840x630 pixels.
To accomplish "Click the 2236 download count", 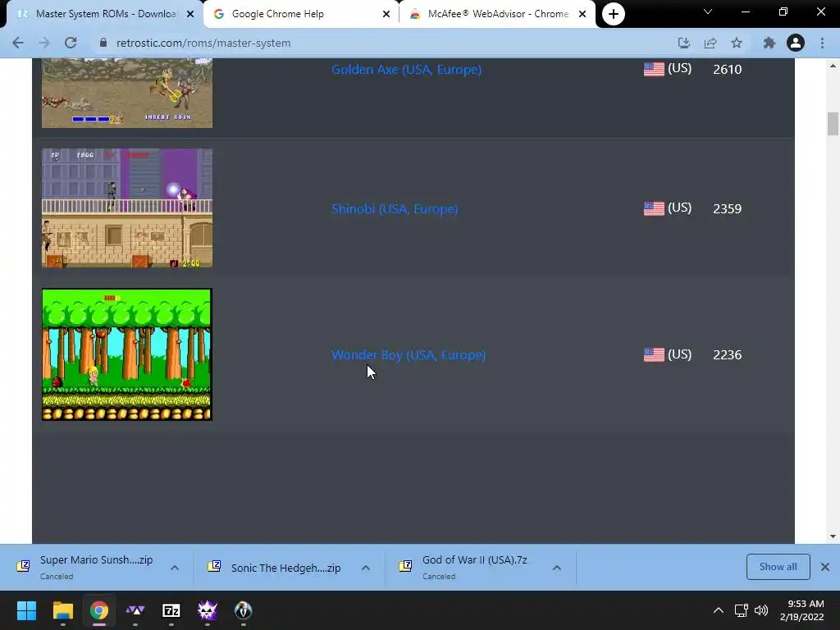I will point(727,354).
